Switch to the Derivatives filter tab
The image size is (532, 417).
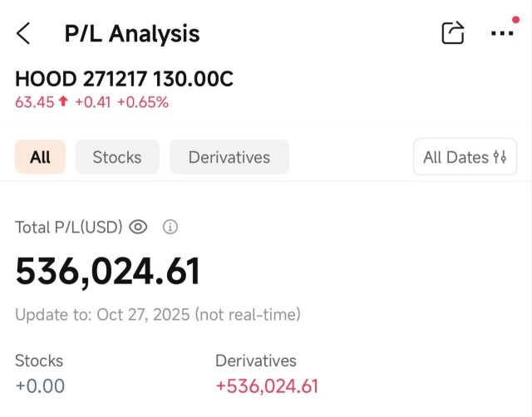(229, 157)
